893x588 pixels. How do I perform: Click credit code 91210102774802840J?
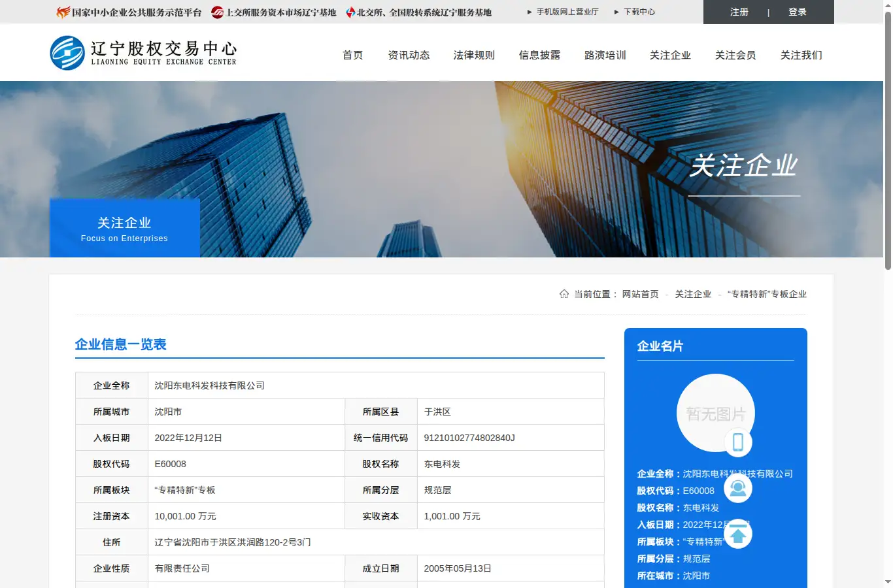(x=469, y=438)
